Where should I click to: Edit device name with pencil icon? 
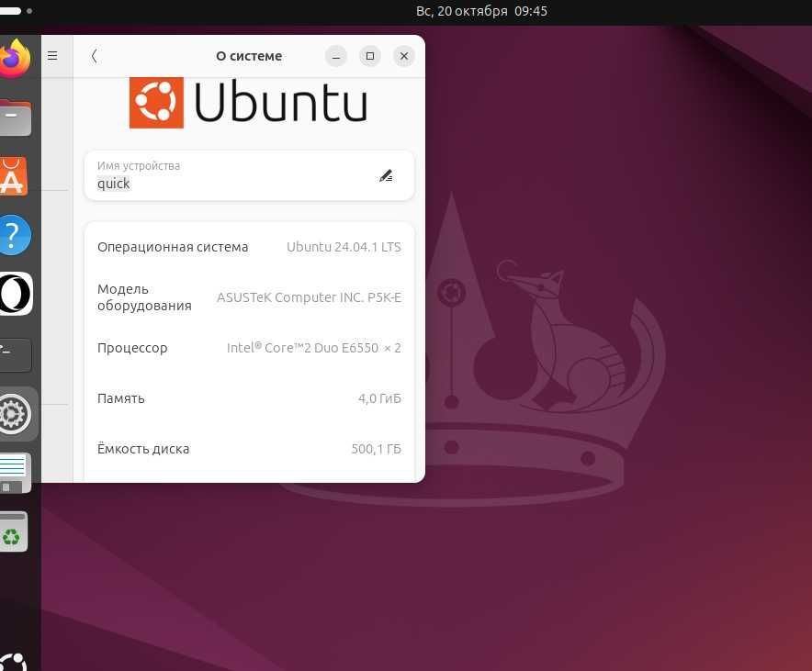386,176
